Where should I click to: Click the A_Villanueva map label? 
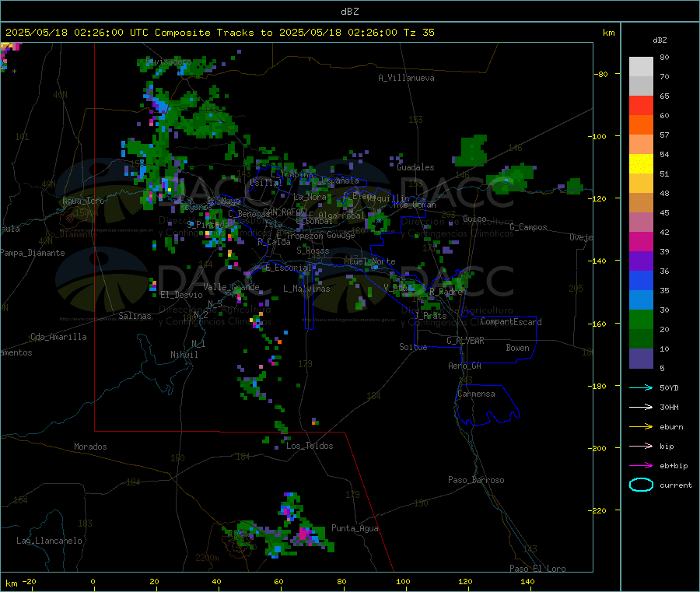tap(406, 78)
